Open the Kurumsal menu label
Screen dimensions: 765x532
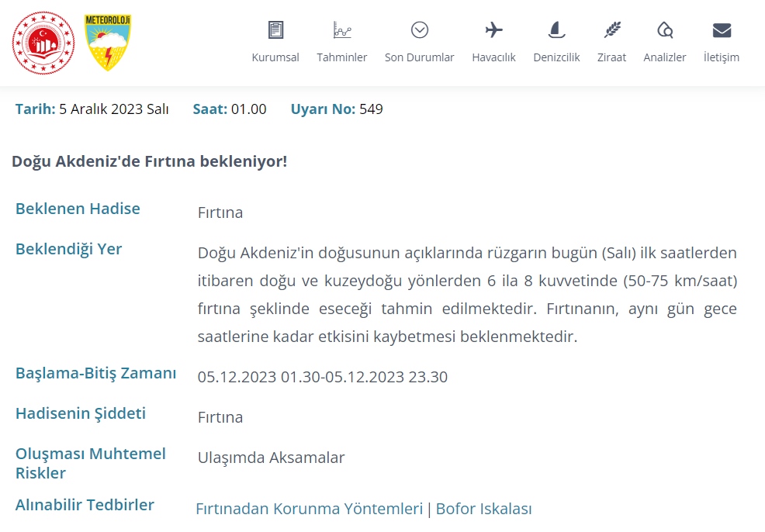(275, 57)
